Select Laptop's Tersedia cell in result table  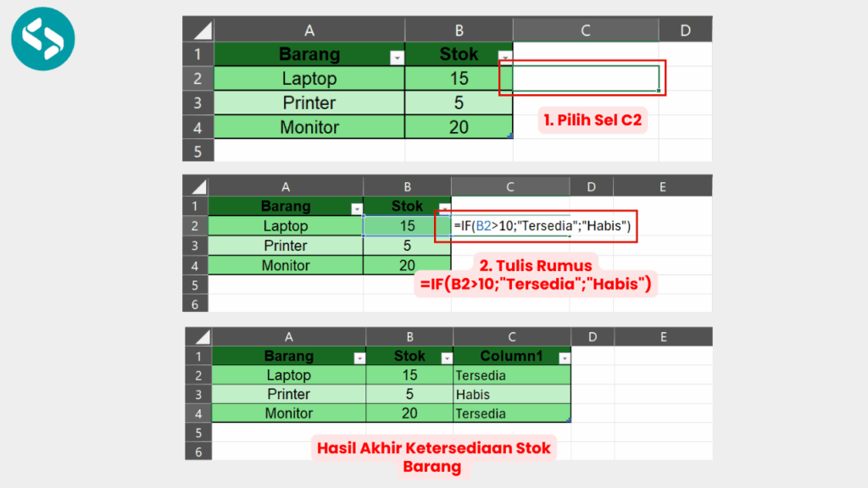pyautogui.click(x=511, y=375)
